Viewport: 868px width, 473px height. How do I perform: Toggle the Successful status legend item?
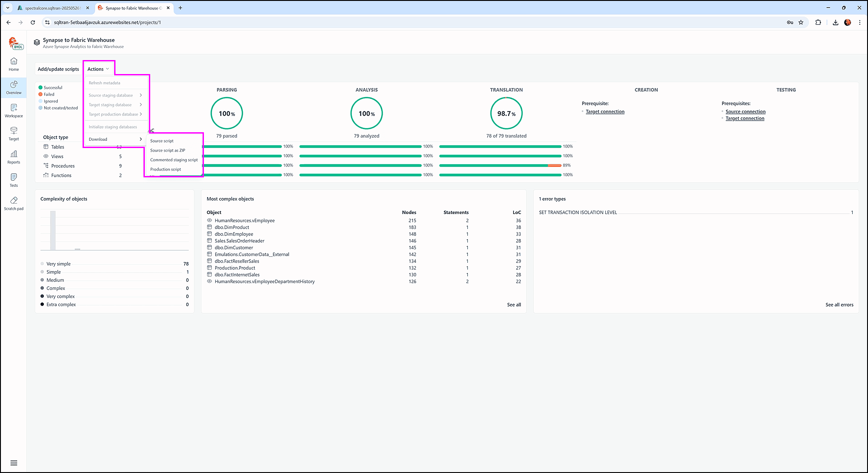click(53, 88)
